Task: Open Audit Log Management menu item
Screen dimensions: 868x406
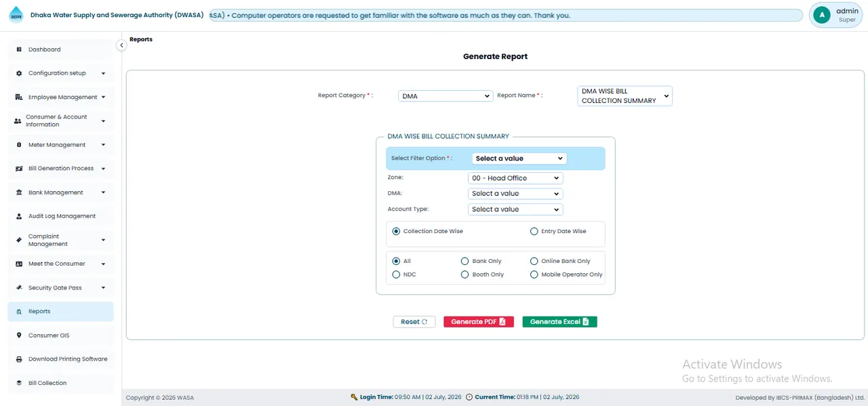Action: tap(60, 216)
